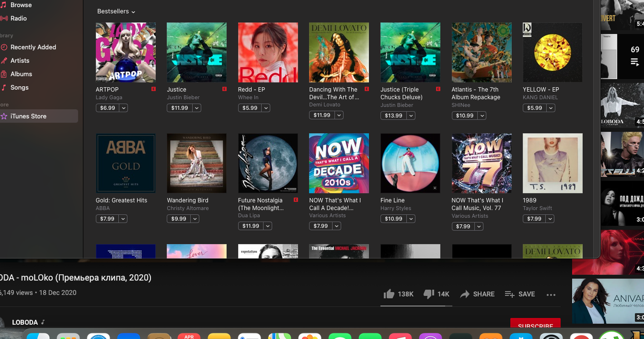Open price options arrow for ARTPOP
This screenshot has width=644, height=339.
[124, 108]
